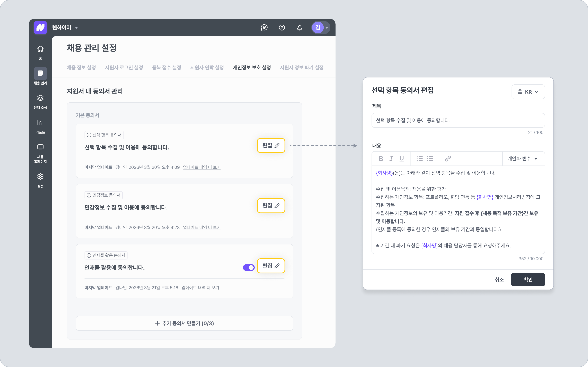Open the notifications bell
The height and width of the screenshot is (367, 588).
coord(300,27)
